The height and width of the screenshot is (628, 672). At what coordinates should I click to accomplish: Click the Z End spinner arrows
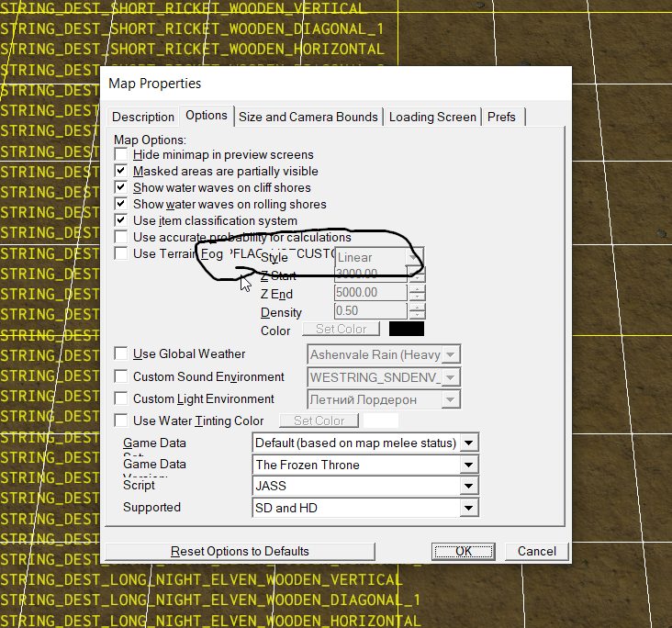[417, 293]
